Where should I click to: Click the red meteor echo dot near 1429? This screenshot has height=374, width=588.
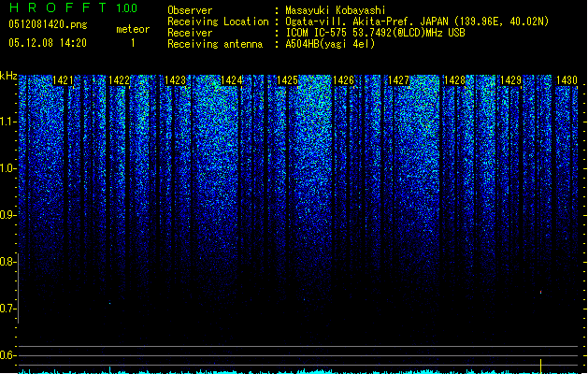(x=540, y=292)
